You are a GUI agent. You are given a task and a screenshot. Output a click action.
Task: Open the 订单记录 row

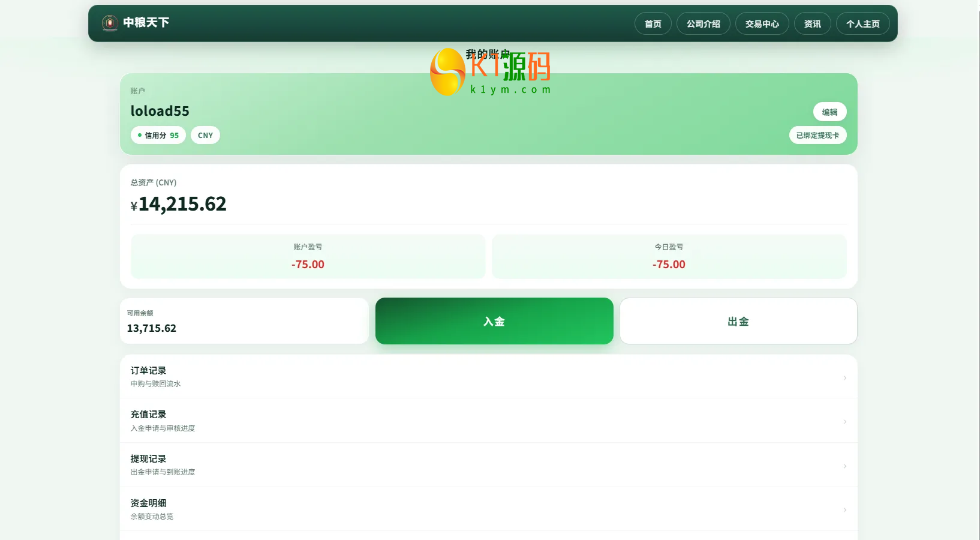489,377
